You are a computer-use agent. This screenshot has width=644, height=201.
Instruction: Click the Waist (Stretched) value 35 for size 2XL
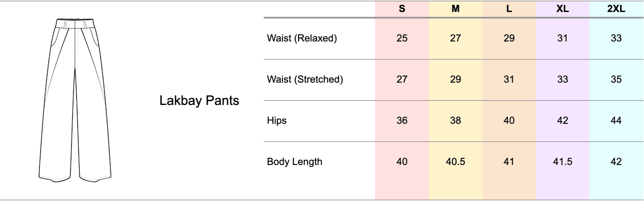coord(616,79)
